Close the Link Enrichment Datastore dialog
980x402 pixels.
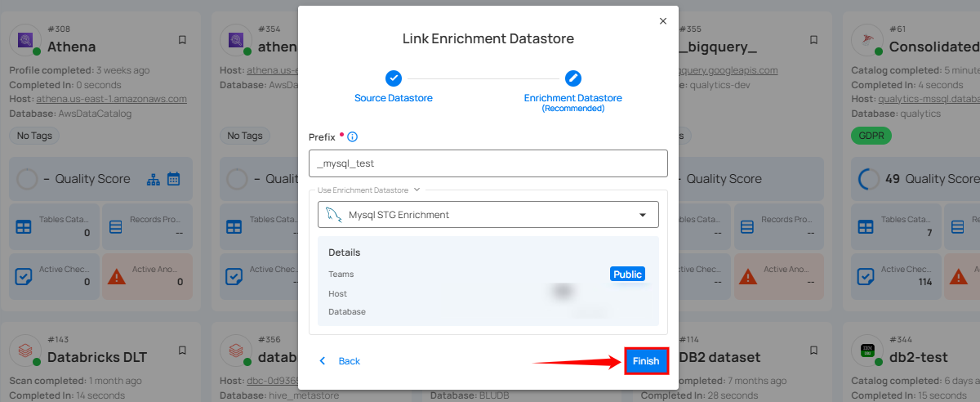[663, 21]
